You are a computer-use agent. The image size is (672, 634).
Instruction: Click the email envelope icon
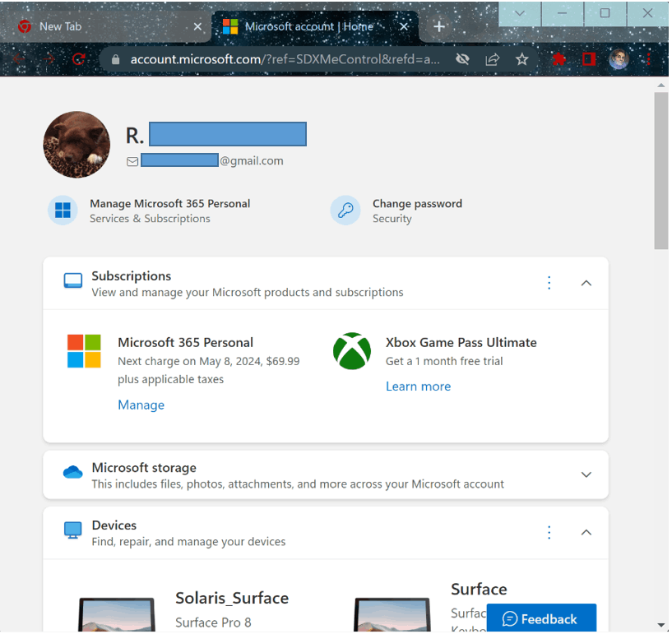point(132,161)
